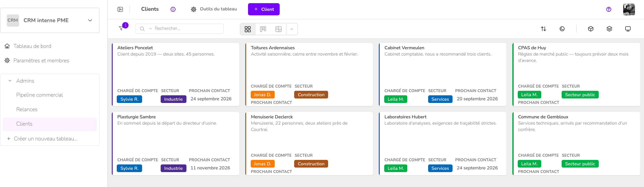Click Industrie tag on Ateliers Poncelet

click(174, 99)
